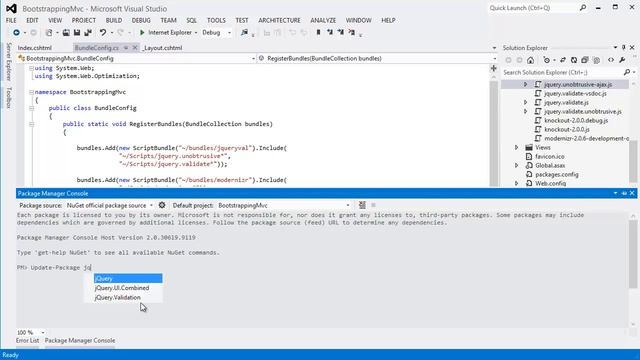Open the Debug configuration dropdown
The image size is (640, 360).
coord(229,33)
